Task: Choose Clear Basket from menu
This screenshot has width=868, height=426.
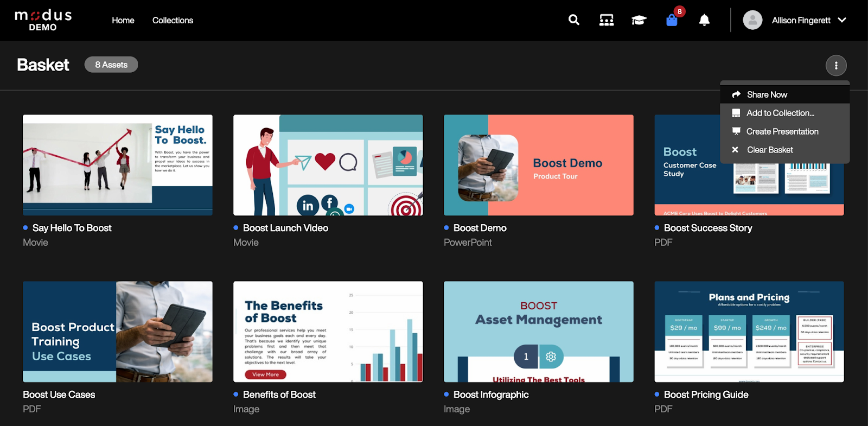Action: 769,150
